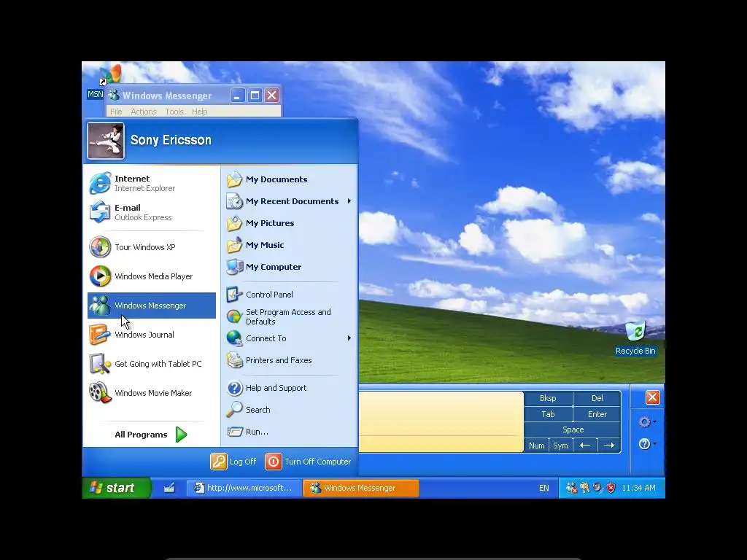
Task: Close the Tablet PC input panel
Action: [x=652, y=397]
